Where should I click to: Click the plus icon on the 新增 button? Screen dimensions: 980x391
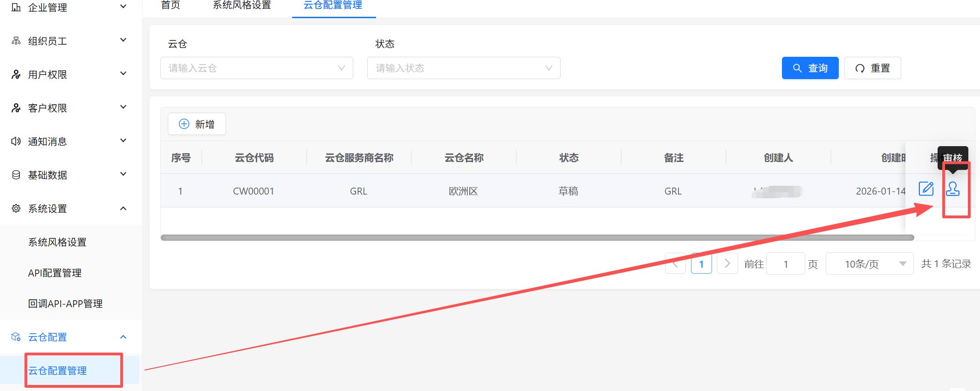(184, 124)
